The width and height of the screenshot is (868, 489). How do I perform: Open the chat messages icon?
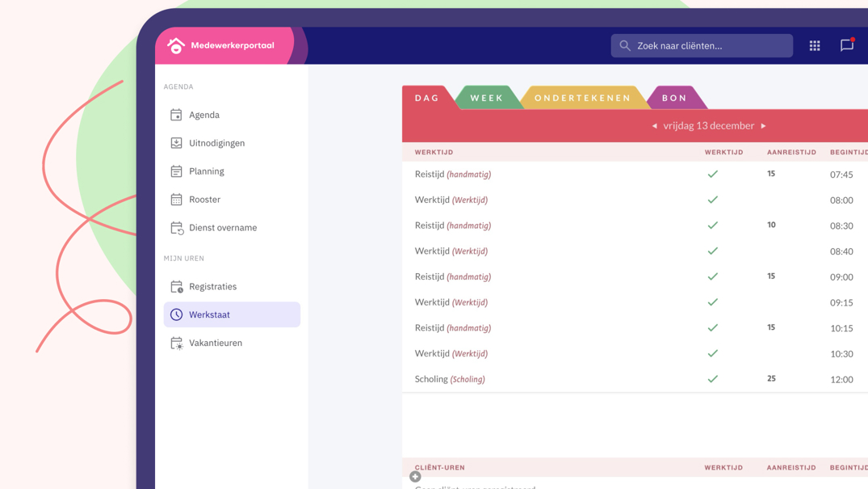pyautogui.click(x=846, y=46)
